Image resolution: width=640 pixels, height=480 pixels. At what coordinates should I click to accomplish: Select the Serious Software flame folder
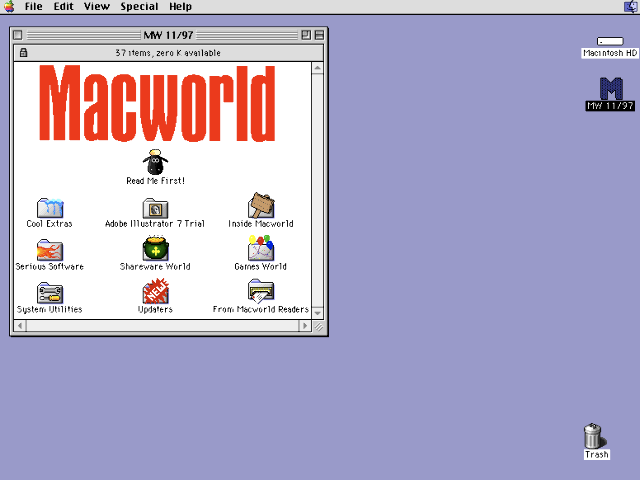point(50,250)
